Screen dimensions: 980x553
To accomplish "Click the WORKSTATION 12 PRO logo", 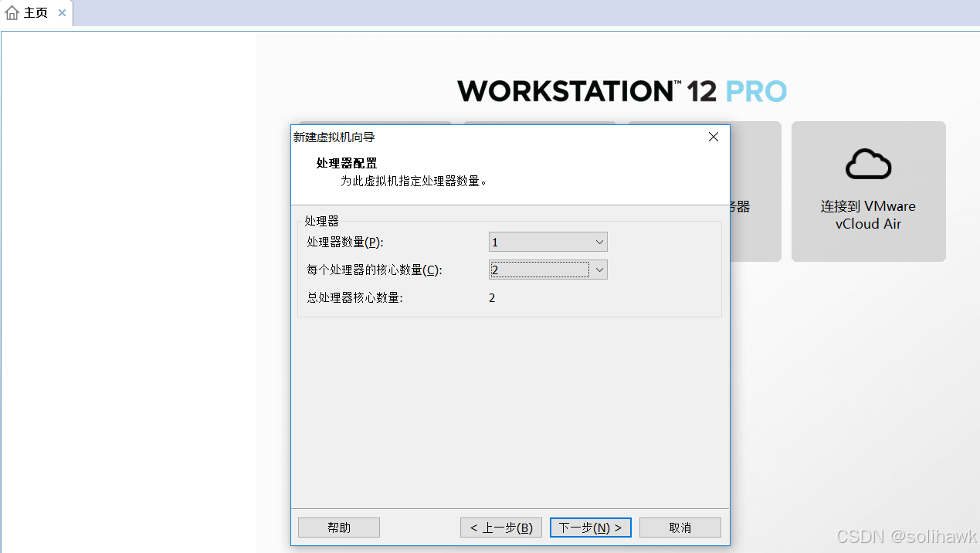I will pos(621,90).
